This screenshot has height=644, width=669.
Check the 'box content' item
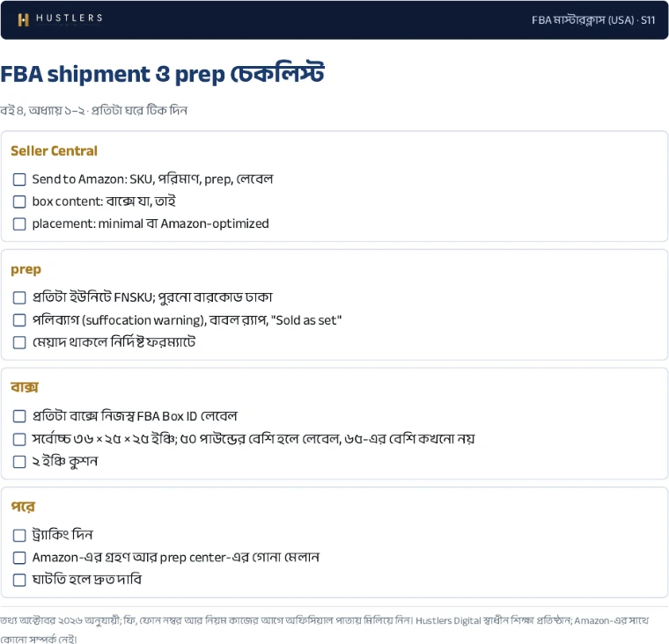(x=19, y=201)
